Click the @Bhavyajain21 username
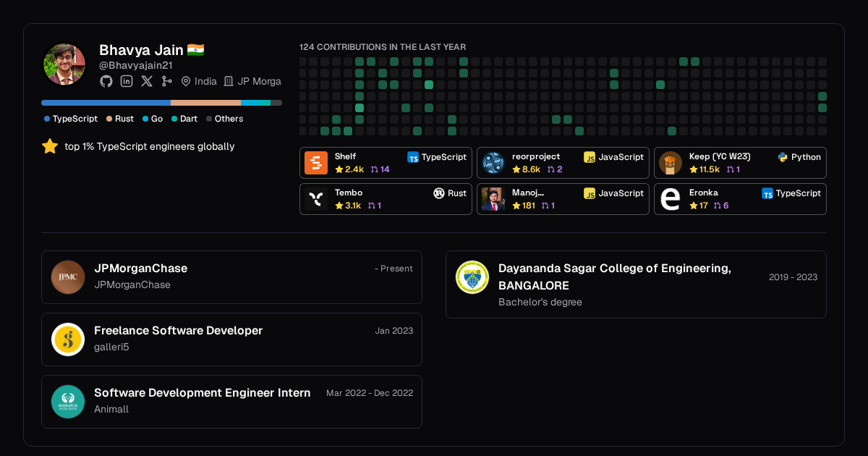Image resolution: width=868 pixels, height=456 pixels. click(136, 65)
